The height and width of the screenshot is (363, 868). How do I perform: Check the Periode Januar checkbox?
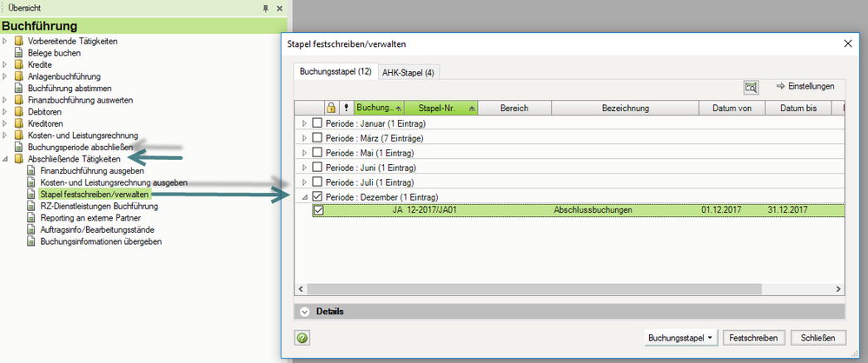point(317,123)
